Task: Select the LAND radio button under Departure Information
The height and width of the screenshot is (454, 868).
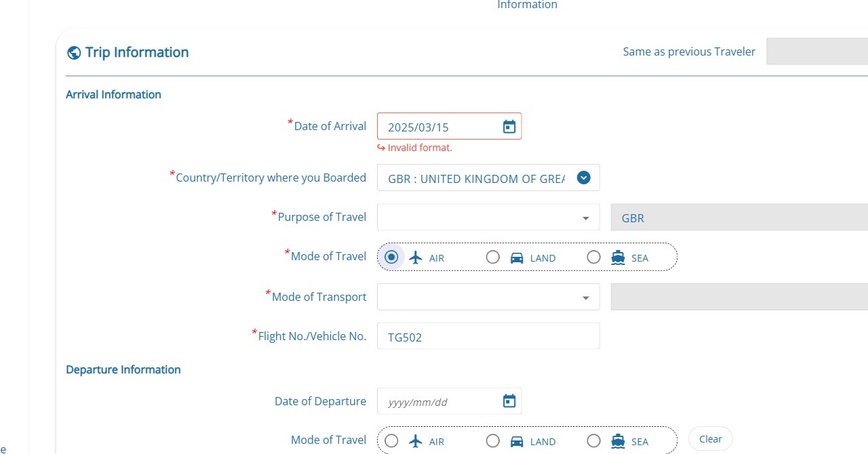Action: (493, 440)
